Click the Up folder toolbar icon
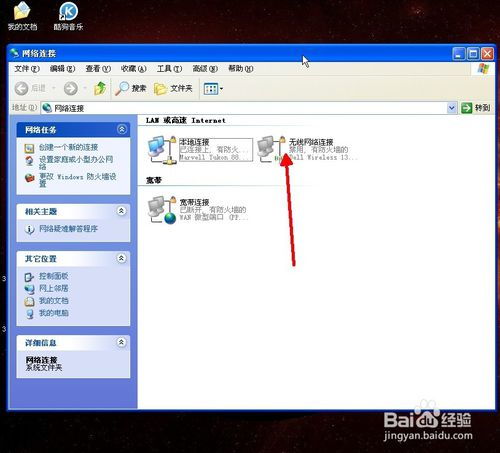Image resolution: width=500 pixels, height=453 pixels. pyautogui.click(x=100, y=88)
